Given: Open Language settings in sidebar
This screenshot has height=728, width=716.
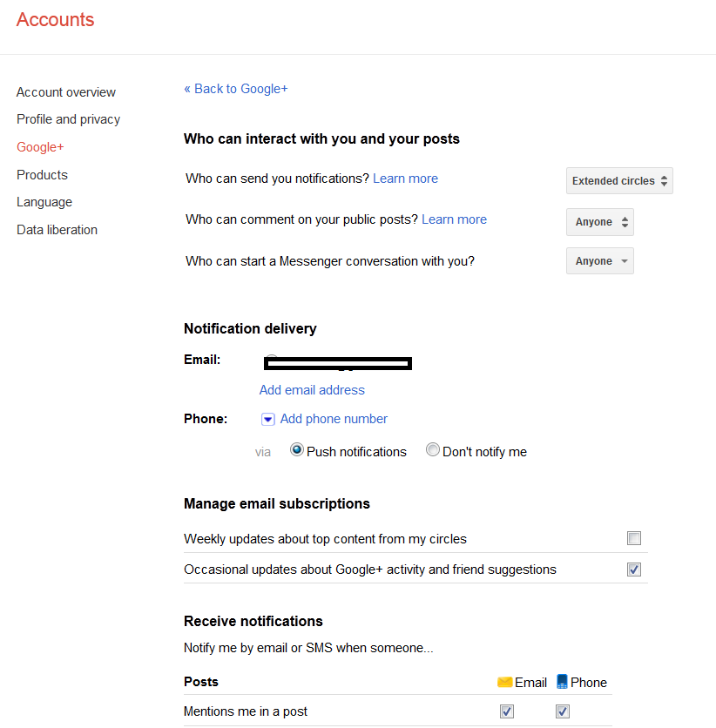Looking at the screenshot, I should 44,202.
